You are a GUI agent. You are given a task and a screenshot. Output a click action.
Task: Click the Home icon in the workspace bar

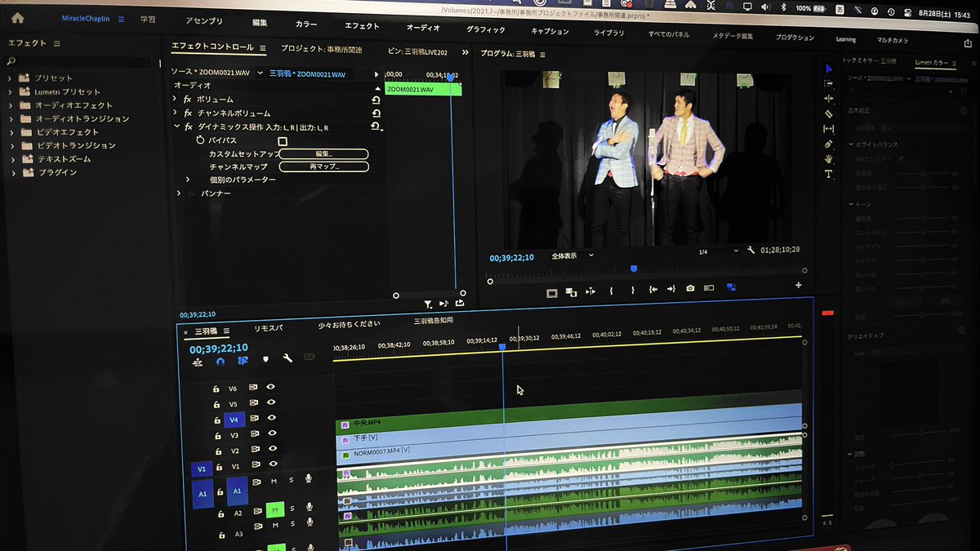pyautogui.click(x=18, y=18)
